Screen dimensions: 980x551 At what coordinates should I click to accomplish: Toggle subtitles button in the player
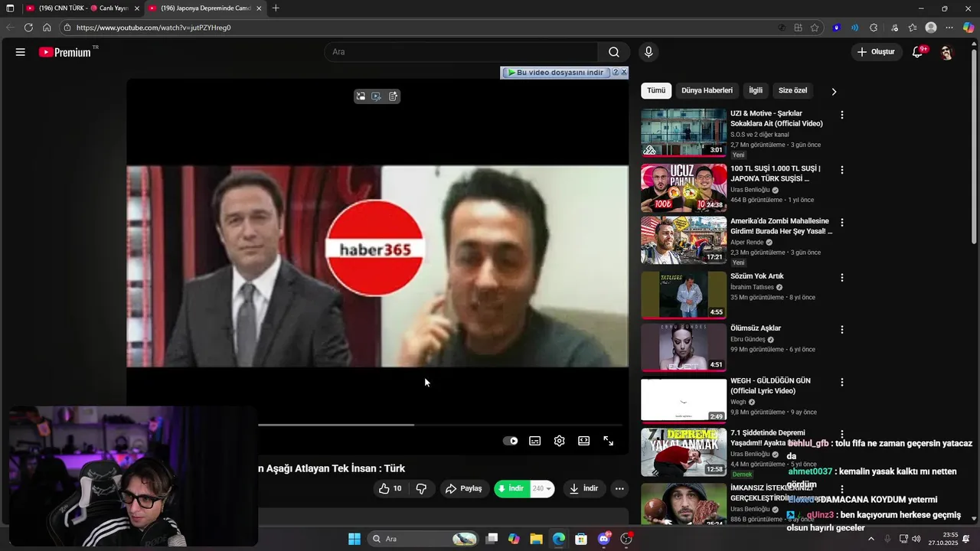coord(535,441)
